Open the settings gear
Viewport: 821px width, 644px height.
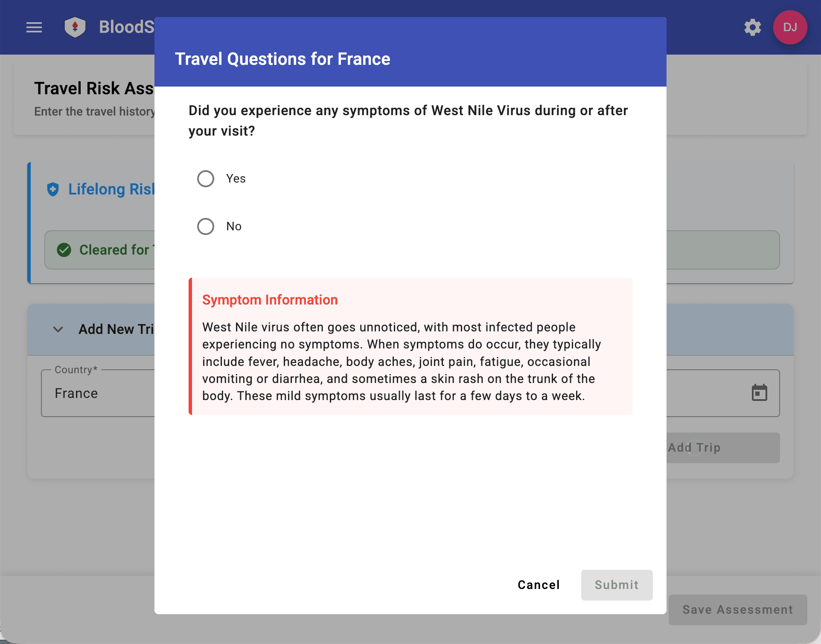(x=752, y=27)
